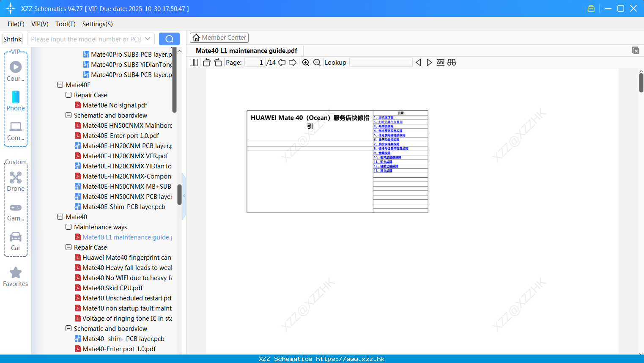Open Mate40E-Shim-PCB layer.pcb file
644x363 pixels.
pos(123,207)
